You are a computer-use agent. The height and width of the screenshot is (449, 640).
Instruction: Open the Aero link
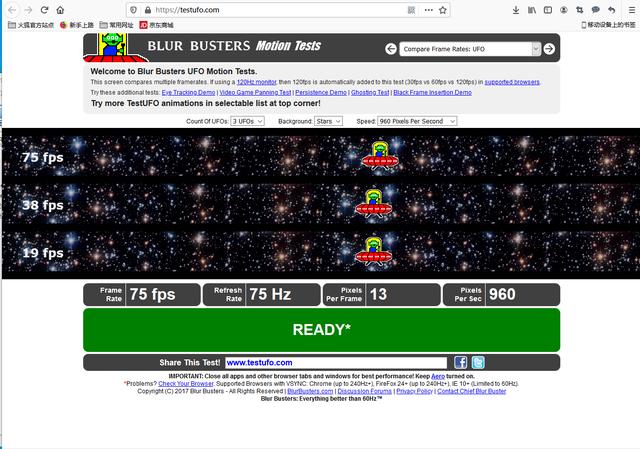coord(438,376)
